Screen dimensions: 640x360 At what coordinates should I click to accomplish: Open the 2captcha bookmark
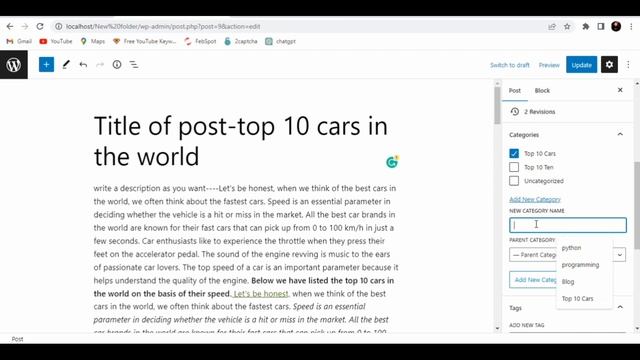tap(241, 41)
